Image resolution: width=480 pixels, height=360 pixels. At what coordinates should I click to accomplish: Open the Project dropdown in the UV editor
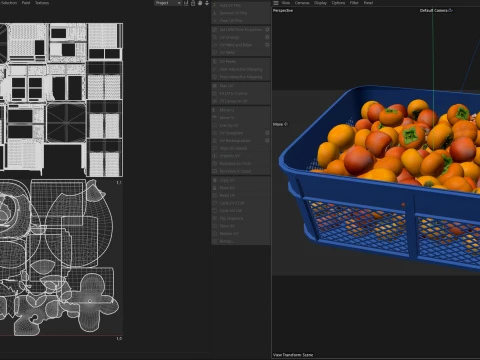(x=168, y=3)
